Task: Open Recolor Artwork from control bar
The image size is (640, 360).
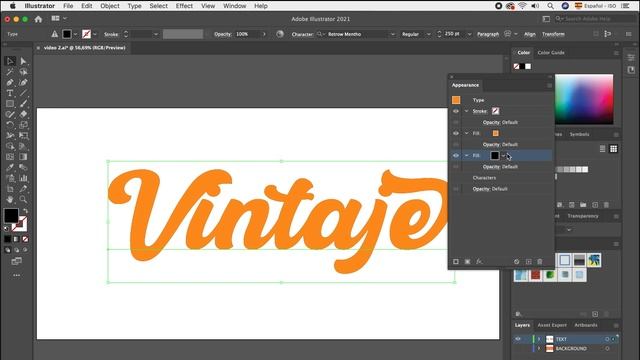Action: [x=280, y=34]
